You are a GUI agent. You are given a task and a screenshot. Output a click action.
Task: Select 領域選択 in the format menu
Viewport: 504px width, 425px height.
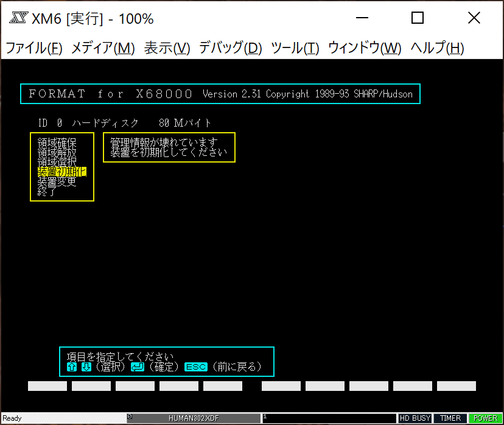[x=57, y=162]
